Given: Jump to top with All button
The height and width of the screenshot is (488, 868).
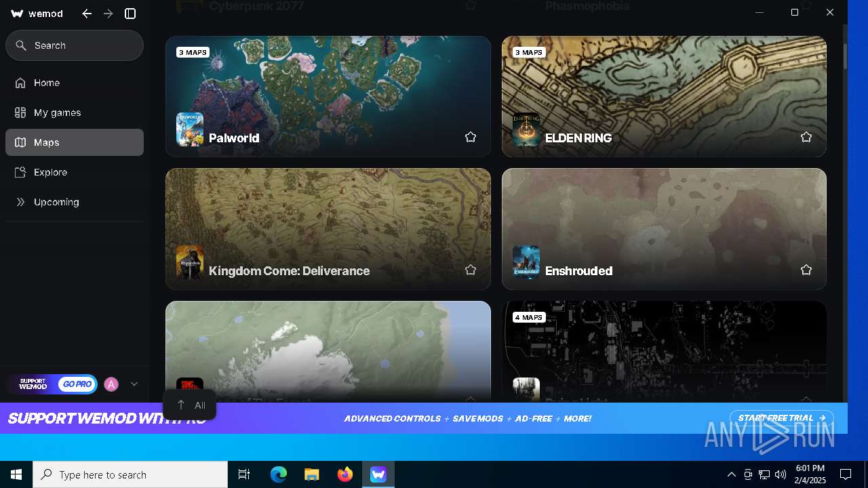Looking at the screenshot, I should (x=189, y=405).
